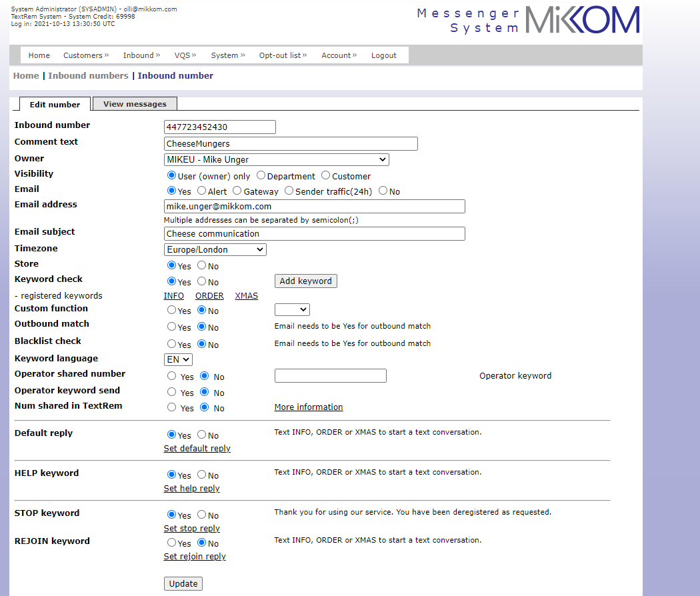Open the Owner dropdown
Screen dimensions: 700x596
pos(276,160)
